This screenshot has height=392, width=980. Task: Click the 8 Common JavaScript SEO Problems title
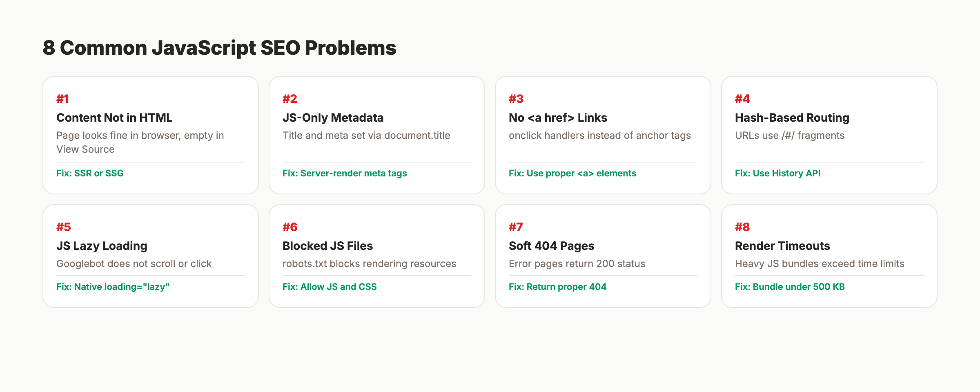tap(219, 48)
